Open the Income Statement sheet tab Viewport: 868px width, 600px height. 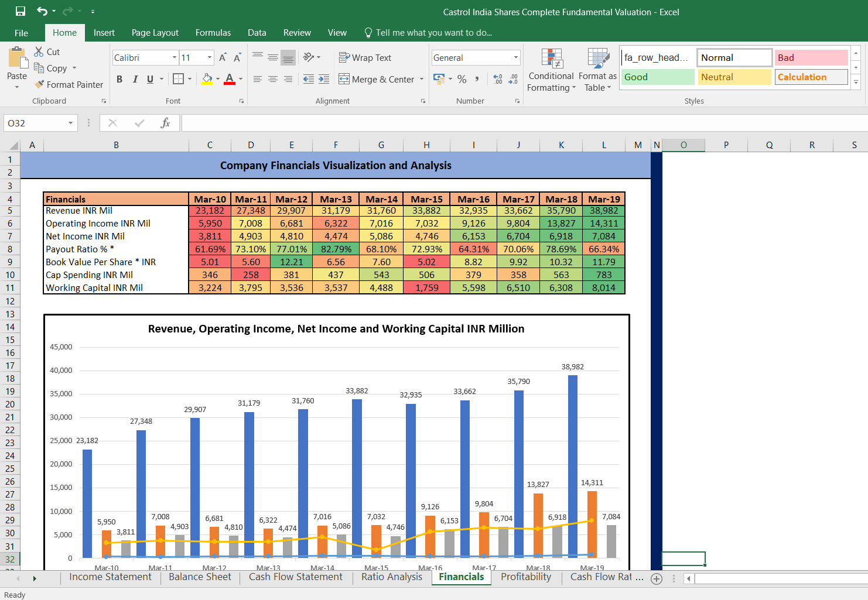tap(110, 577)
